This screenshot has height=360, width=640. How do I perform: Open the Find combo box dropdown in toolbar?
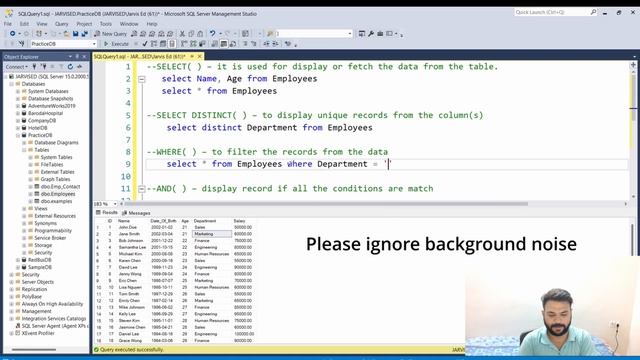tap(350, 34)
